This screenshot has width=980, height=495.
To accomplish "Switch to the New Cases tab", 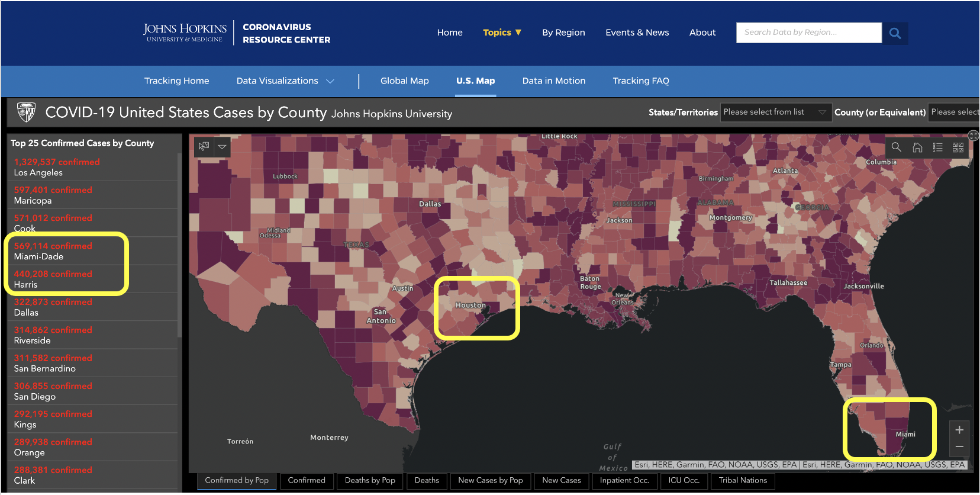I will click(x=561, y=481).
